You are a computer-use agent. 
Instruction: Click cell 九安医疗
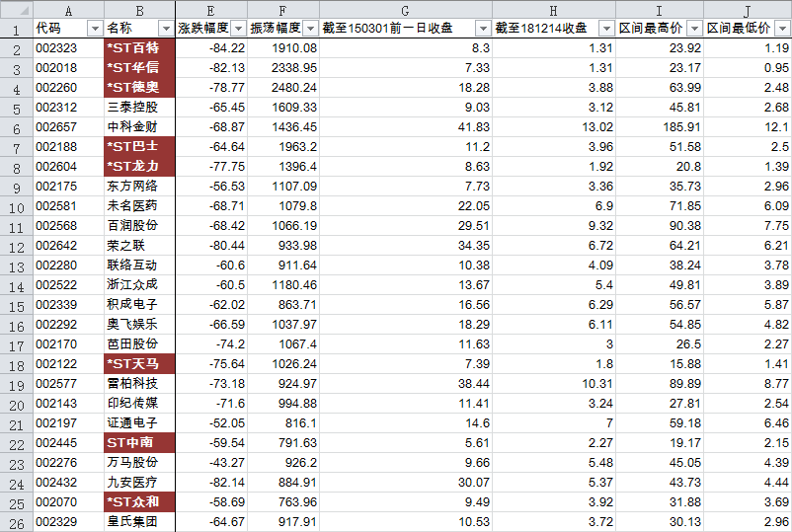[x=140, y=483]
